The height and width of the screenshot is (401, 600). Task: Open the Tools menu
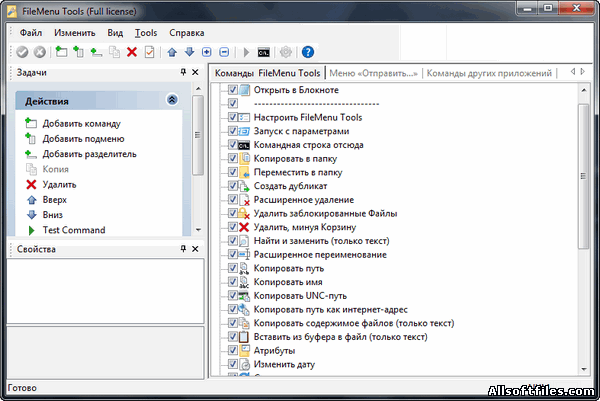click(x=146, y=33)
